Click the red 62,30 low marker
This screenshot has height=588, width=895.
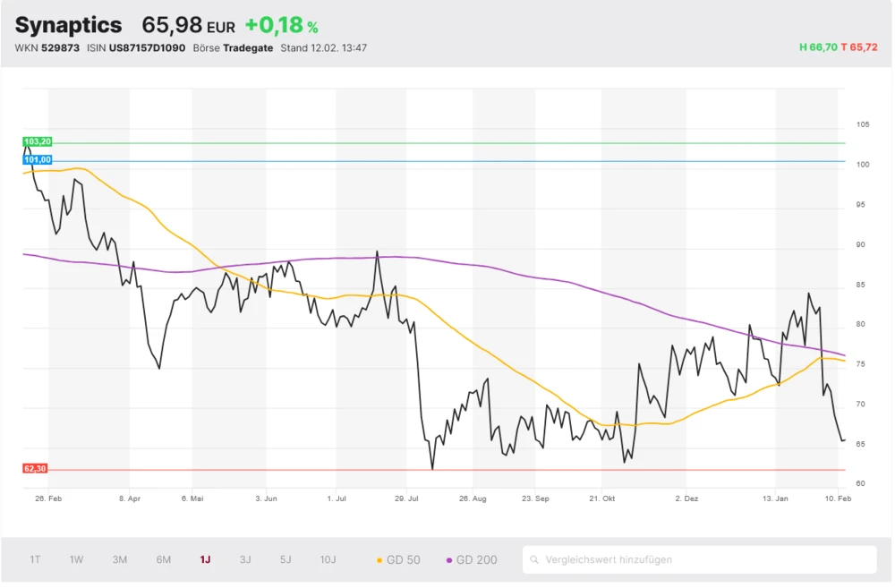tap(35, 468)
